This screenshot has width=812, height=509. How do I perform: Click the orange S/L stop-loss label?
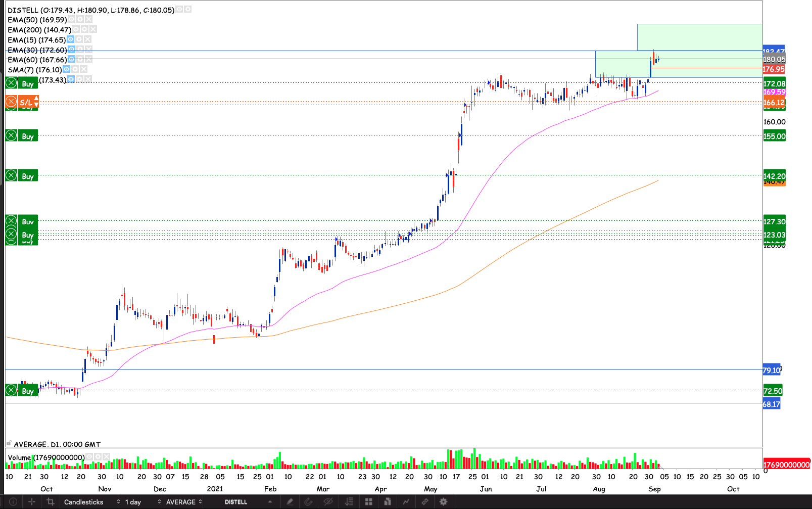click(x=26, y=102)
